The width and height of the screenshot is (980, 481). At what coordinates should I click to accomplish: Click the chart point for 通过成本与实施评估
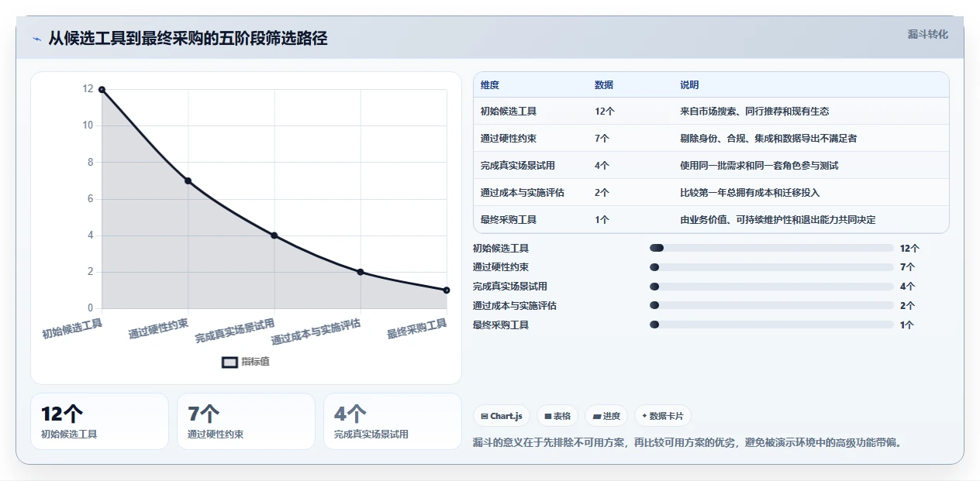pyautogui.click(x=361, y=272)
